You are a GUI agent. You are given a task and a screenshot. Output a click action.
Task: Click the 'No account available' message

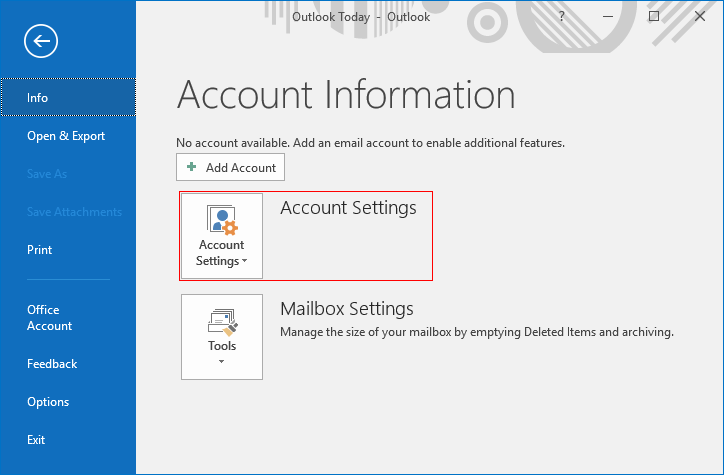click(x=370, y=143)
